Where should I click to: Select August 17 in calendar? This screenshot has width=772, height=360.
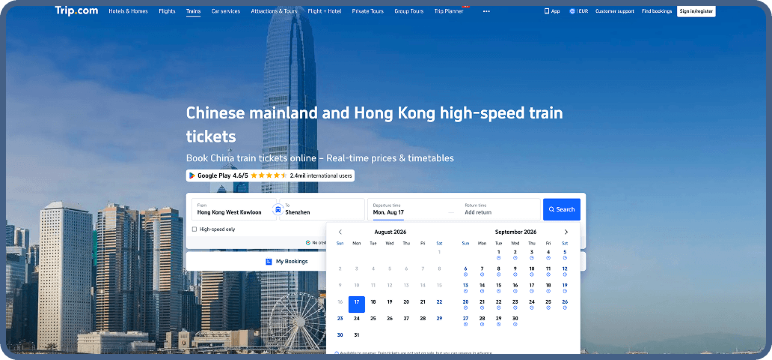[x=356, y=304]
